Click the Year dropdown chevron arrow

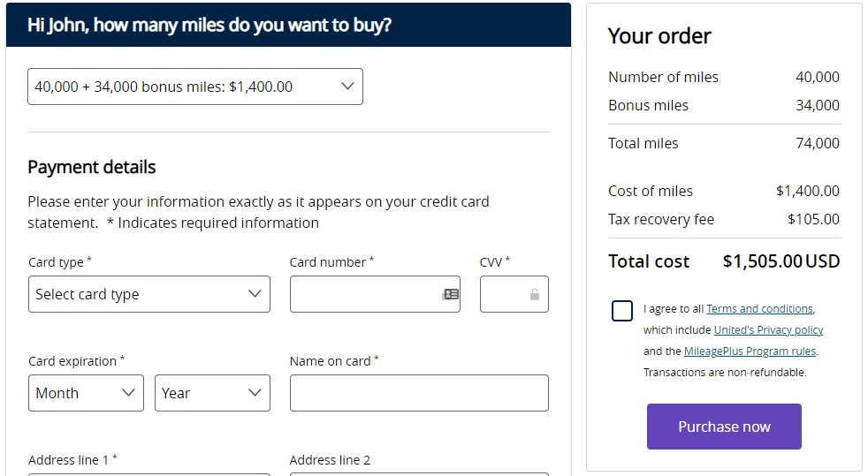pyautogui.click(x=255, y=392)
